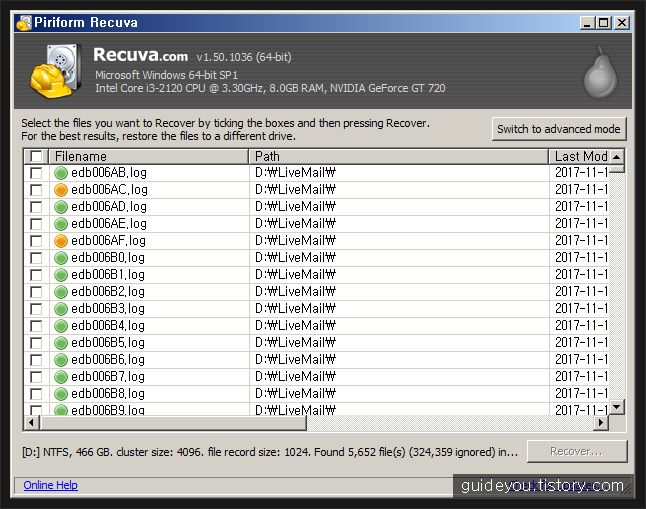Image resolution: width=646 pixels, height=509 pixels.
Task: Click the vertical scrollbar down arrow
Action: tap(617, 407)
